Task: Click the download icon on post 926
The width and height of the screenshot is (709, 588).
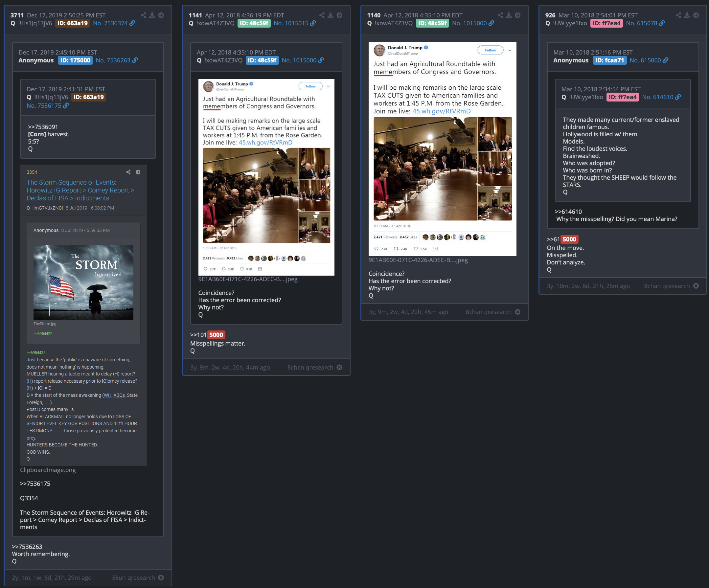Action: 687,15
